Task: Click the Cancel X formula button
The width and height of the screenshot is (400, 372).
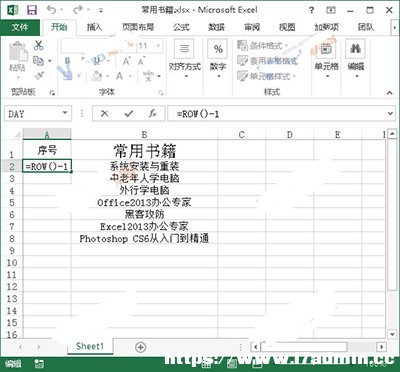Action: (105, 114)
